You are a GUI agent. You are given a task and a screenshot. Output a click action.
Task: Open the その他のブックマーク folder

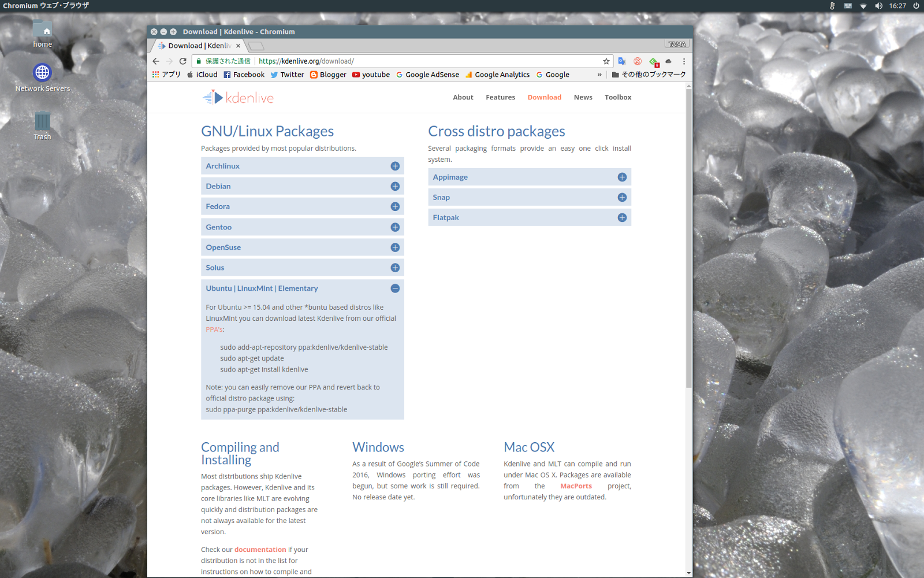point(649,75)
